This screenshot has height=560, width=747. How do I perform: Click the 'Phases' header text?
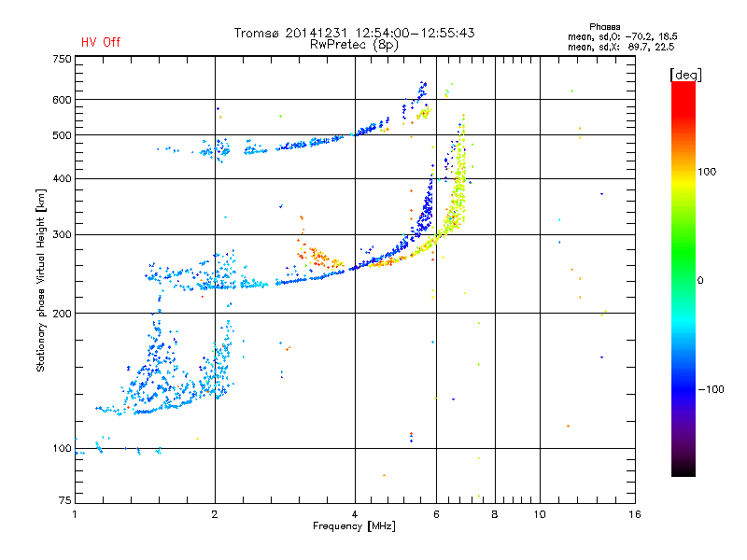click(604, 27)
